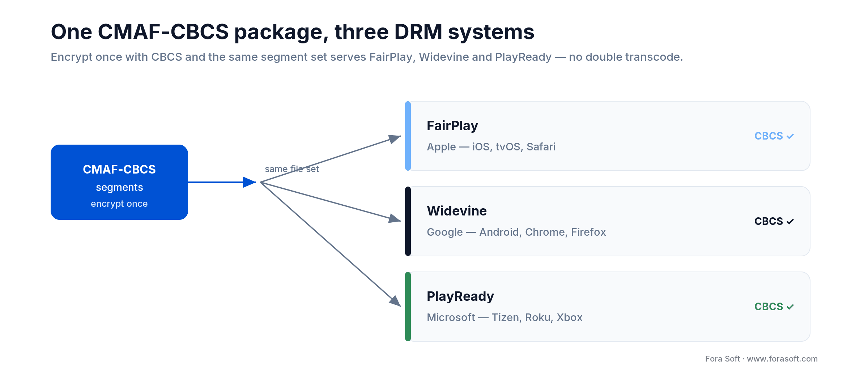868x376 pixels.
Task: Click the CMAF-CBCS segments source box
Action: (x=119, y=182)
